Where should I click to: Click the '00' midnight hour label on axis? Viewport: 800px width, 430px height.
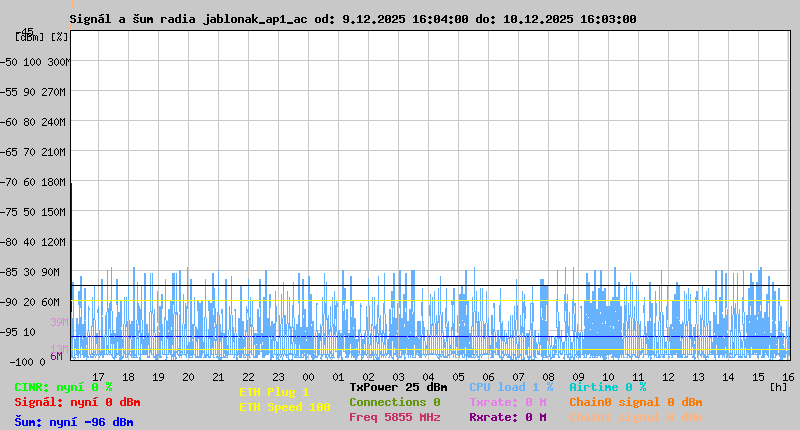(308, 377)
